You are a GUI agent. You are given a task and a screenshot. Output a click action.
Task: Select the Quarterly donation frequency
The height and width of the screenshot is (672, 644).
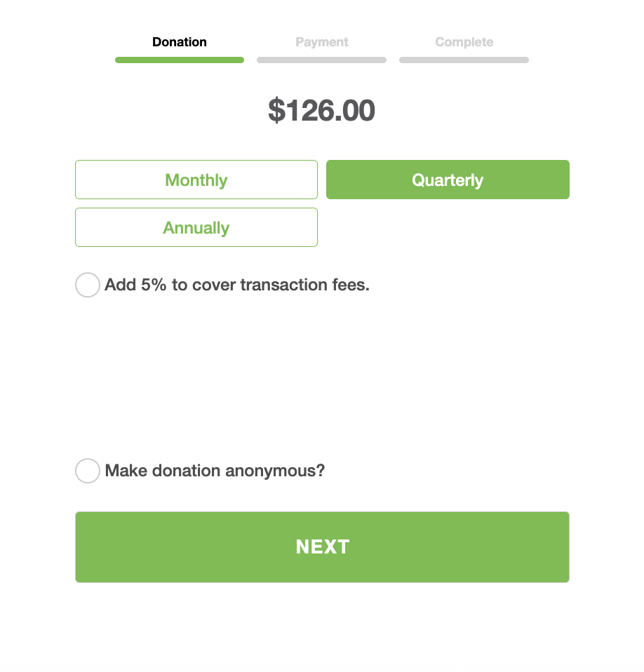(448, 180)
